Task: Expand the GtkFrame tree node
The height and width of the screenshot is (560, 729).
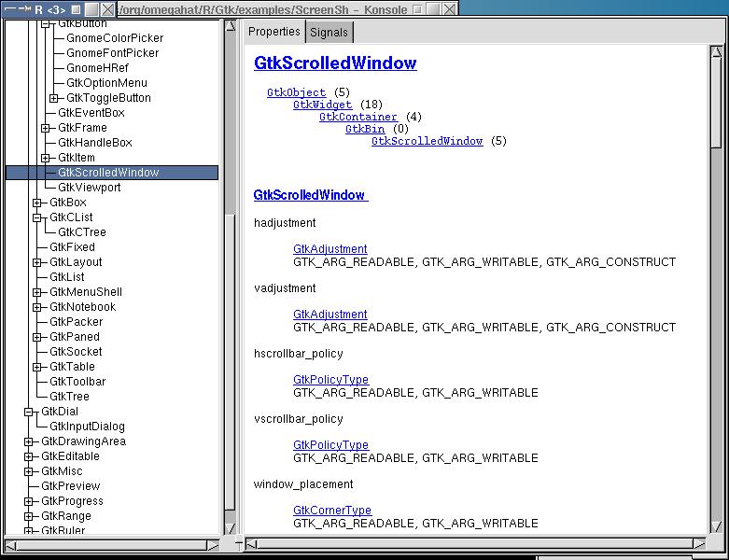Action: tap(46, 128)
